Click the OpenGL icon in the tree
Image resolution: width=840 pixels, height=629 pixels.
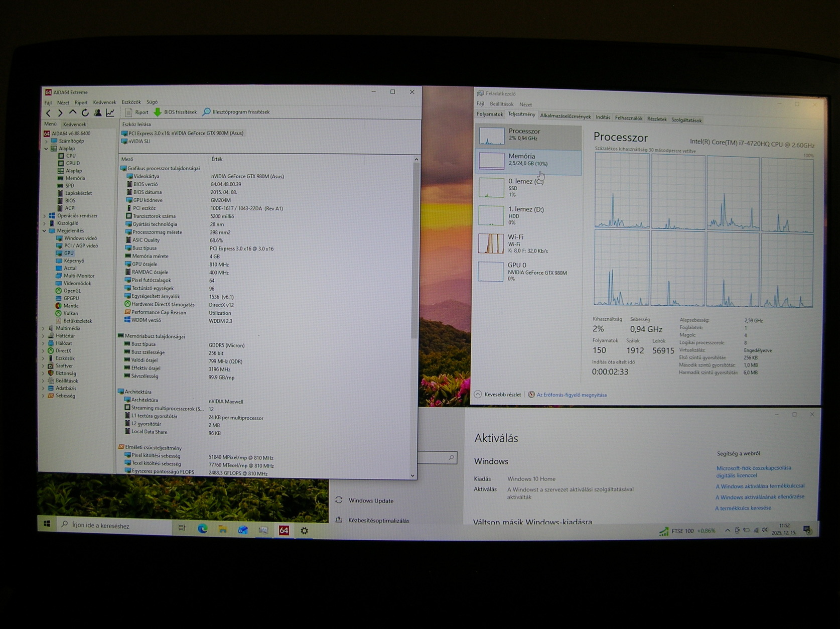tap(58, 291)
